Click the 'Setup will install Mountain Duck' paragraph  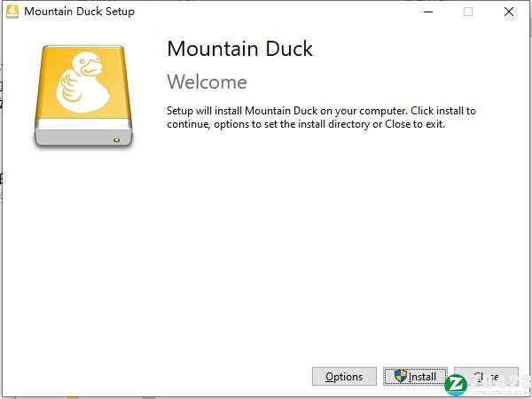(x=321, y=117)
